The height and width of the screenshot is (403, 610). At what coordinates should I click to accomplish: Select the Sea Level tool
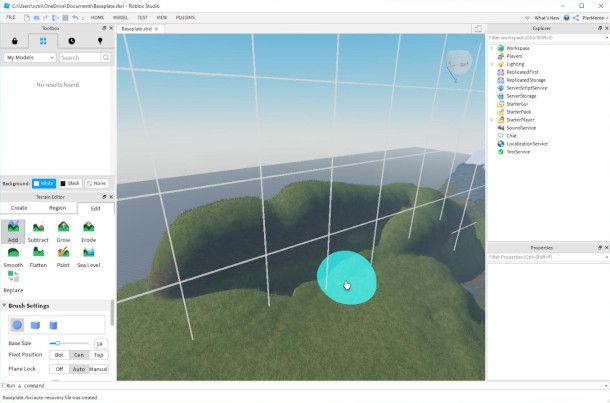pyautogui.click(x=89, y=257)
